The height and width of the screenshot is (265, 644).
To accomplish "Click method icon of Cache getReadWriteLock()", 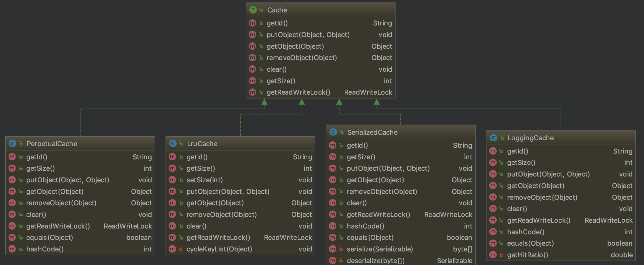I will pos(252,92).
